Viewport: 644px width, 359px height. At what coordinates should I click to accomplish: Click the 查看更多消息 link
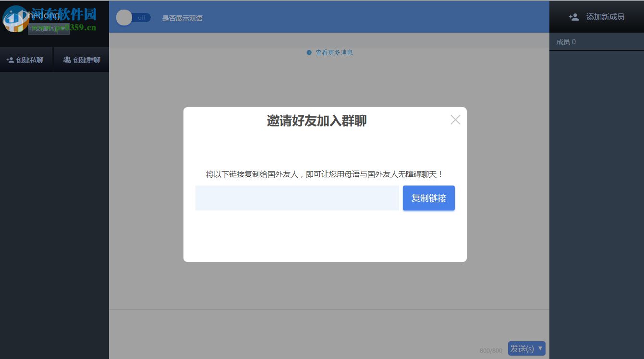[335, 52]
